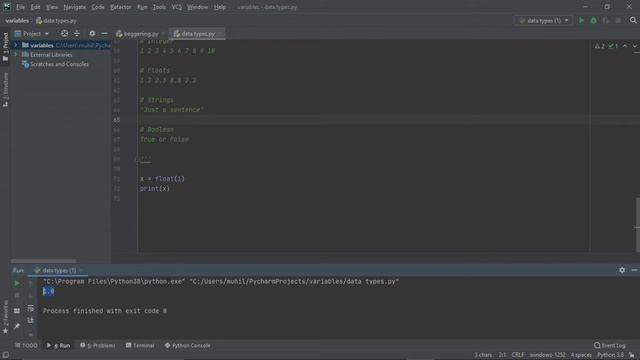This screenshot has height=360, width=640.
Task: Open Search Everywhere magnifier icon
Action: [x=633, y=20]
